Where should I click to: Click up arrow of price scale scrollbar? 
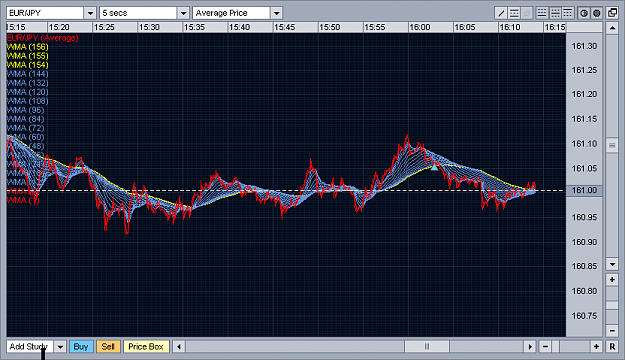pyautogui.click(x=612, y=28)
